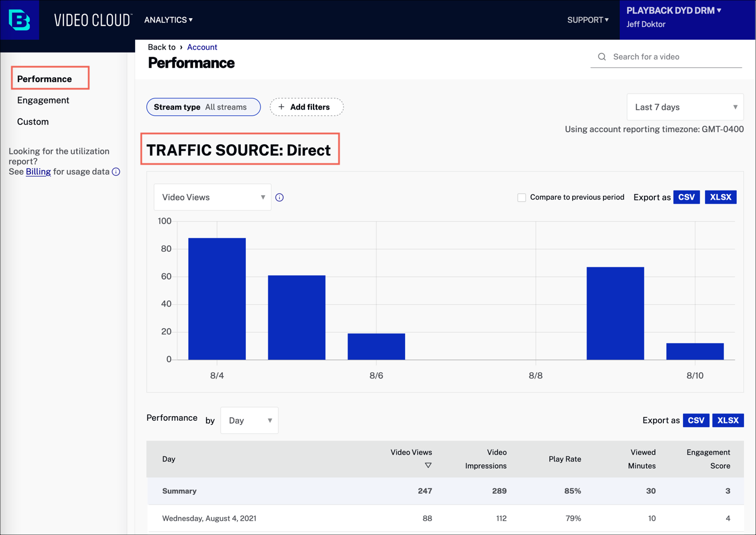Open the Video Views metric dropdown
Screen dimensions: 756x535
click(x=212, y=197)
